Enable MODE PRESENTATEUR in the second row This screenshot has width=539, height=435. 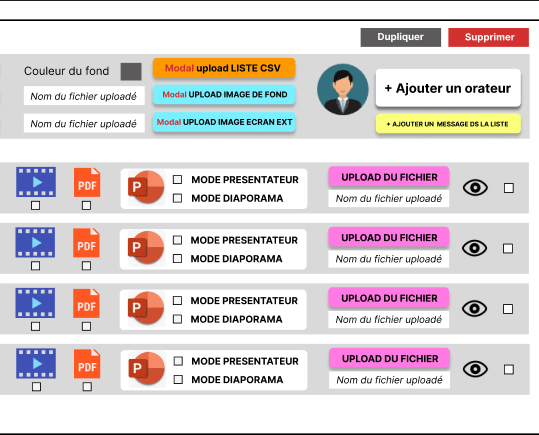[177, 240]
